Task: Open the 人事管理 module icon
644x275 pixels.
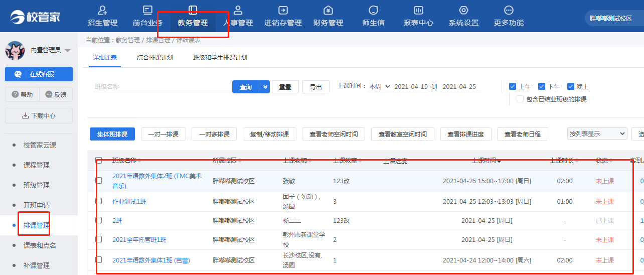Action: 238,10
